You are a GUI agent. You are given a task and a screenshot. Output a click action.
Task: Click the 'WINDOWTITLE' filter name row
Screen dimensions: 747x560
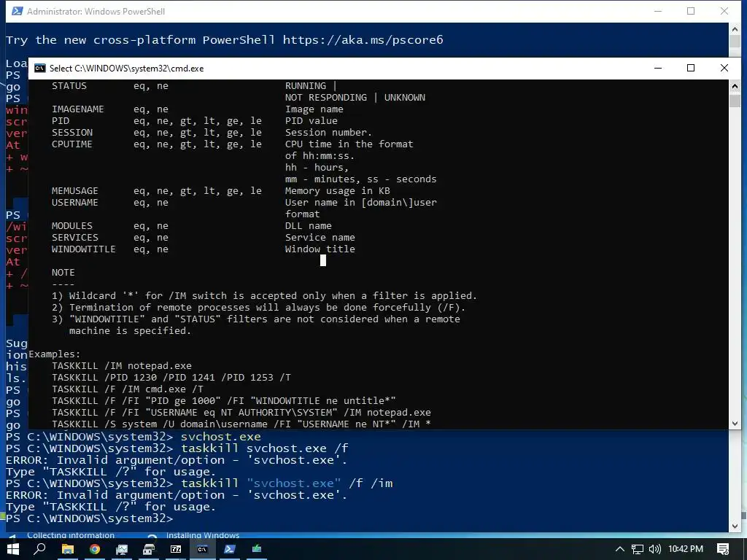(84, 249)
